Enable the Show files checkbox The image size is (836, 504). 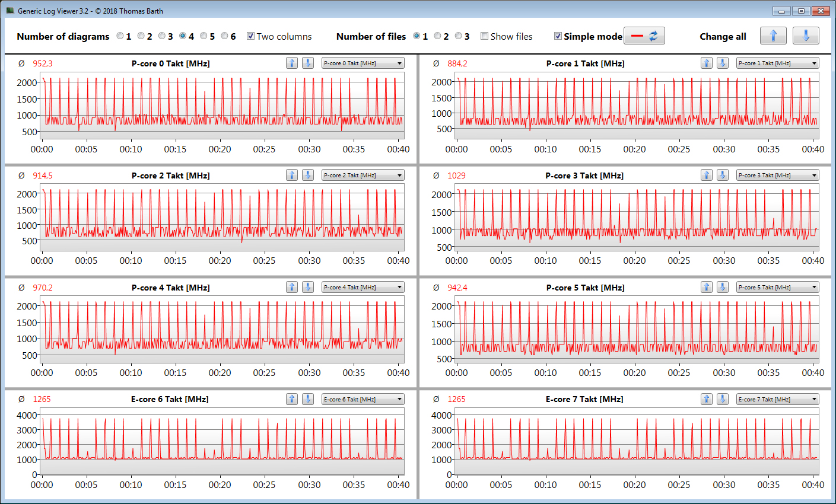485,36
